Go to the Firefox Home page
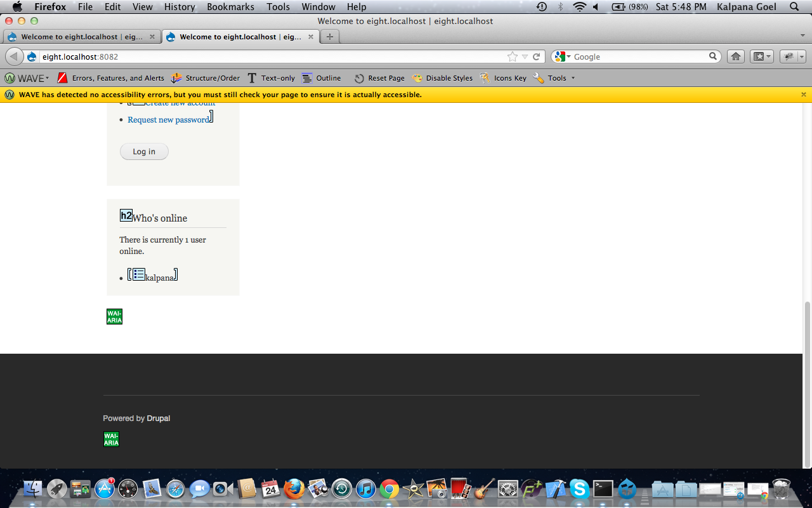Image resolution: width=812 pixels, height=508 pixels. (736, 57)
